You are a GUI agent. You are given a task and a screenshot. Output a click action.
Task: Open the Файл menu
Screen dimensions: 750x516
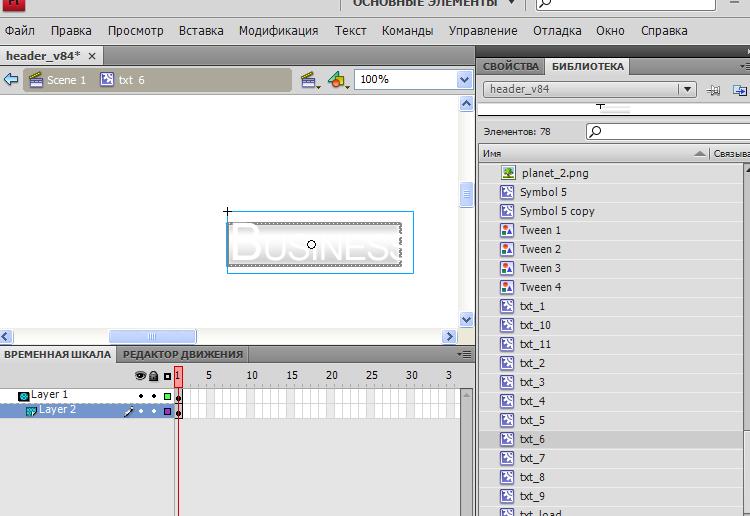(20, 31)
